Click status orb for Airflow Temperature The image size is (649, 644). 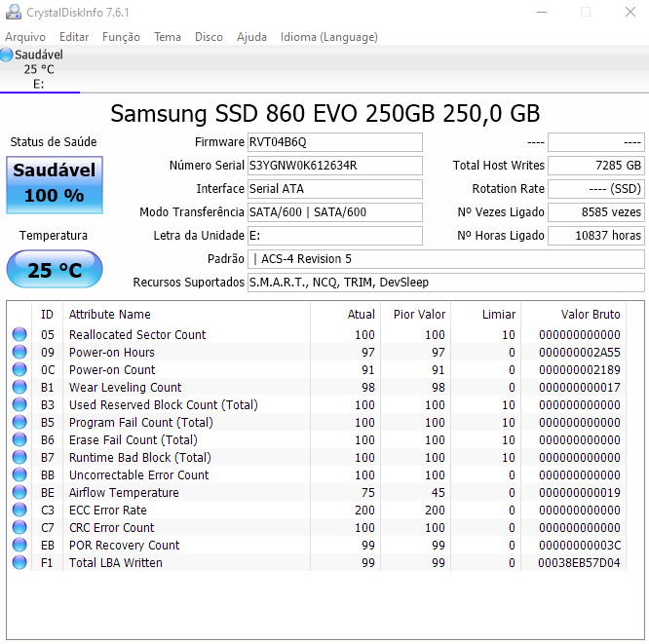19,492
